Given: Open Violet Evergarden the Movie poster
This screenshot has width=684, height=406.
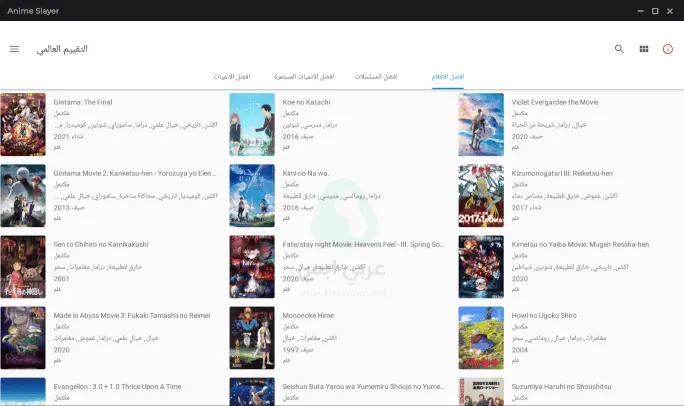Looking at the screenshot, I should (481, 124).
